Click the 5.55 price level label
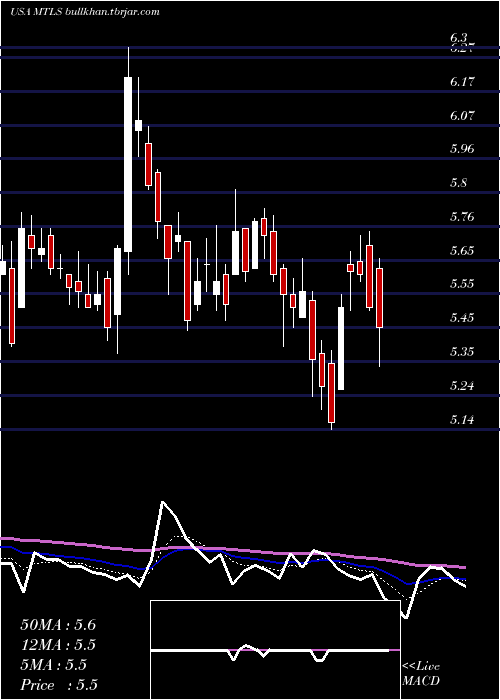The width and height of the screenshot is (500, 700). 462,283
